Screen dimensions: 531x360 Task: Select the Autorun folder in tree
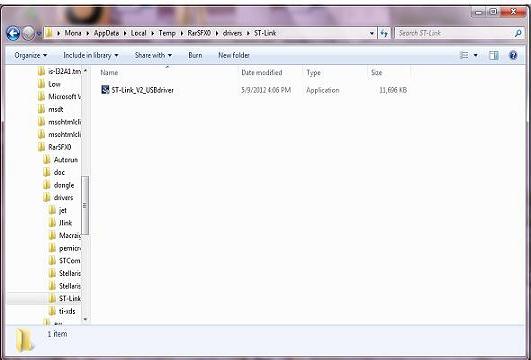[x=66, y=160]
